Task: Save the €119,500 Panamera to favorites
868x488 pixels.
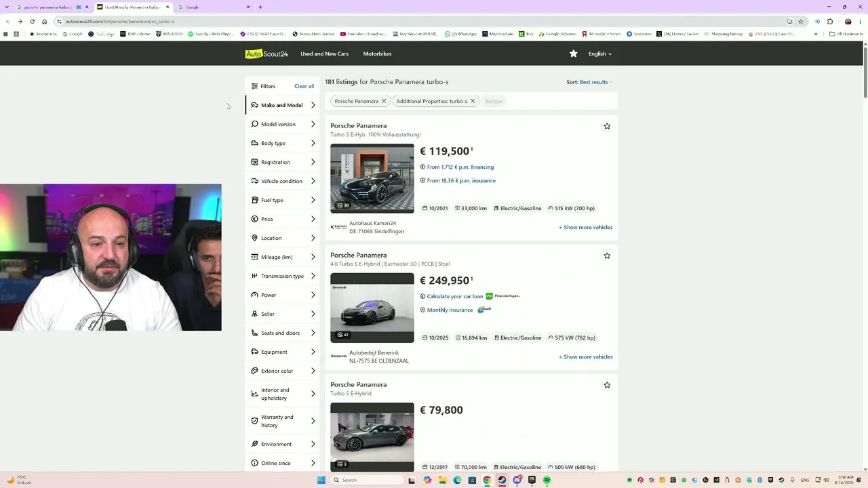Action: 607,126
